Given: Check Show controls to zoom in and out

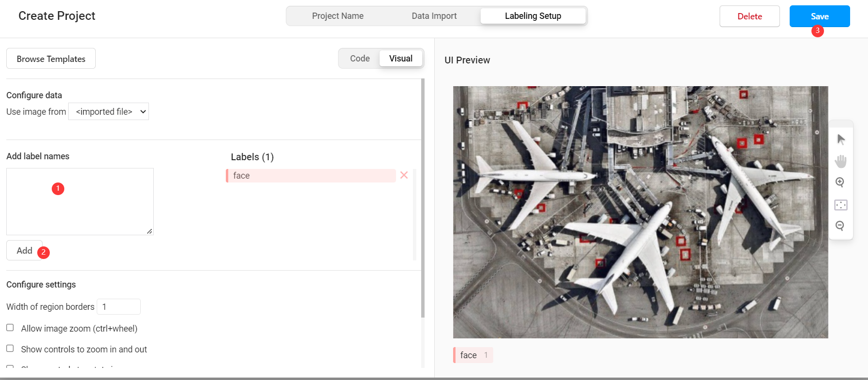Looking at the screenshot, I should (10, 349).
